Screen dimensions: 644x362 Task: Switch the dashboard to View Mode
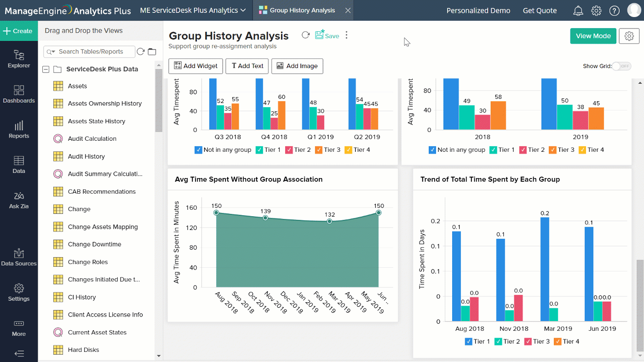(593, 35)
